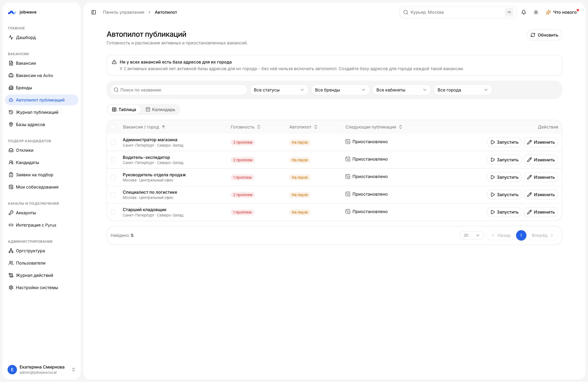
Task: Open Оргструктура page
Action: pos(41,251)
